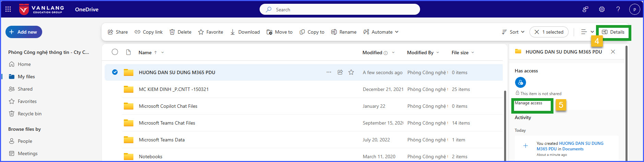644x162 pixels.
Task: Open the view options layout dropdown
Action: click(587, 32)
